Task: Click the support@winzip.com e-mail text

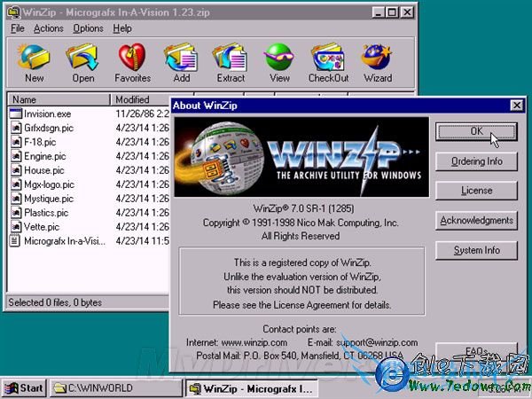Action: [377, 342]
